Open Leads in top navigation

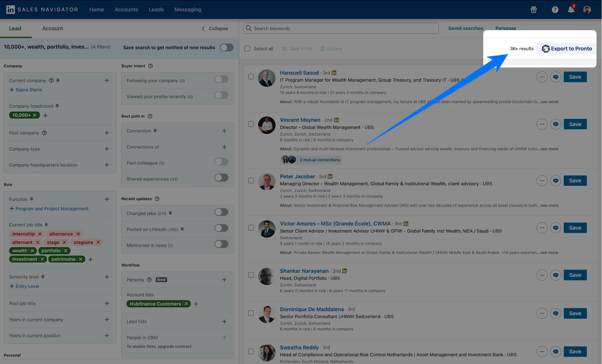coord(156,9)
